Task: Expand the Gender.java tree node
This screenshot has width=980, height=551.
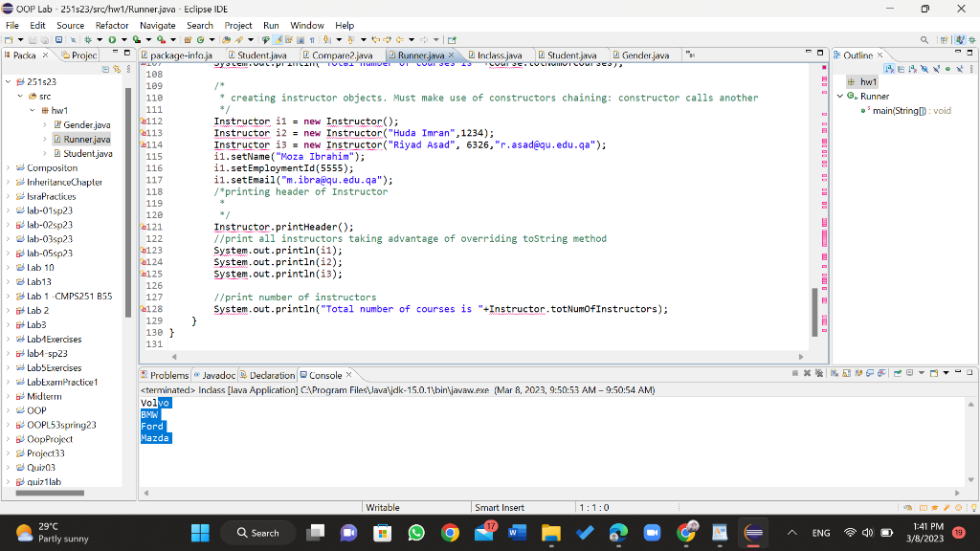Action: tap(44, 125)
